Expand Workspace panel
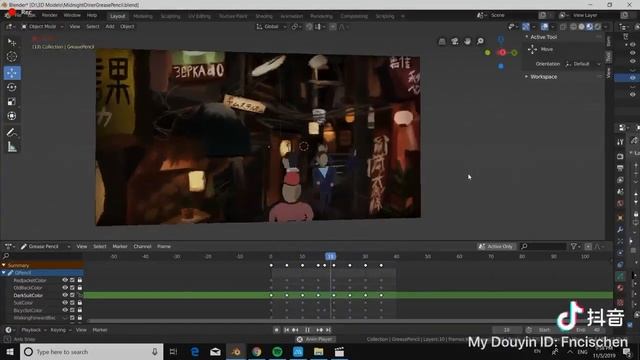The width and height of the screenshot is (640, 360). tap(527, 77)
